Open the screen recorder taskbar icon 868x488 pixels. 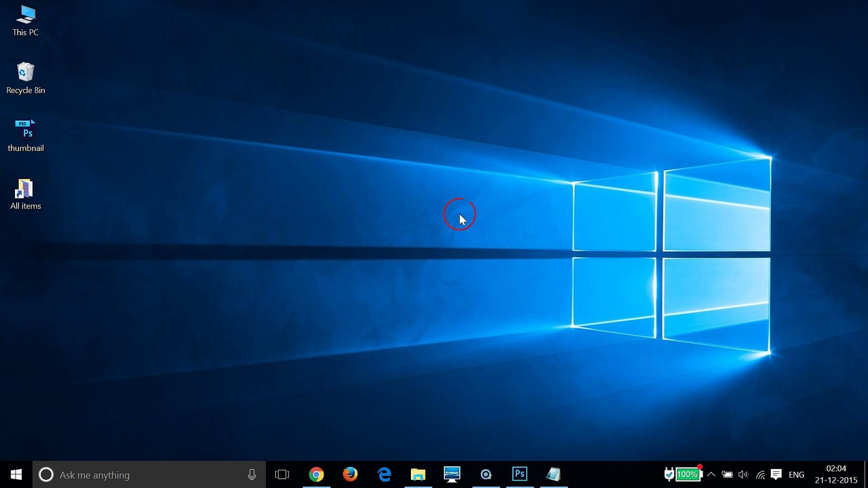click(x=486, y=474)
